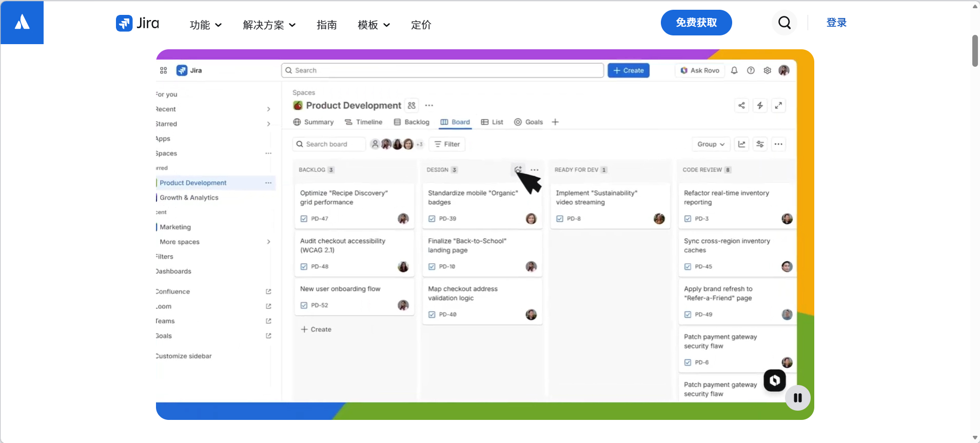Click the 登录 login link
The width and height of the screenshot is (980, 443).
coord(836,23)
